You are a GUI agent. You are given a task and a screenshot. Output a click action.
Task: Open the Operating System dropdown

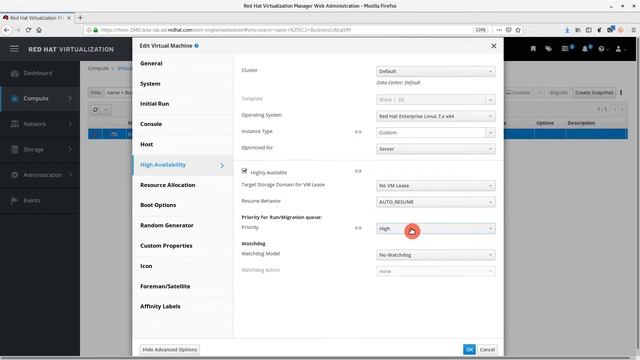436,116
